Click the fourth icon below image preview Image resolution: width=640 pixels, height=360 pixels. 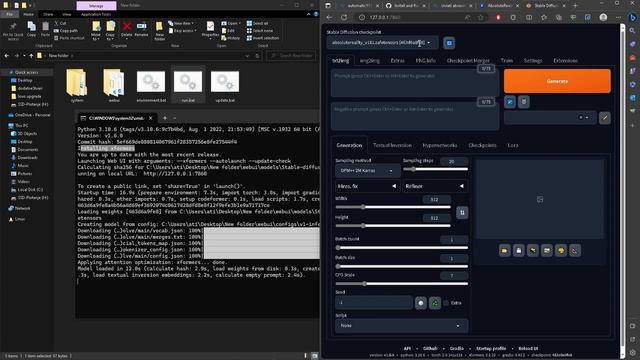point(547,250)
